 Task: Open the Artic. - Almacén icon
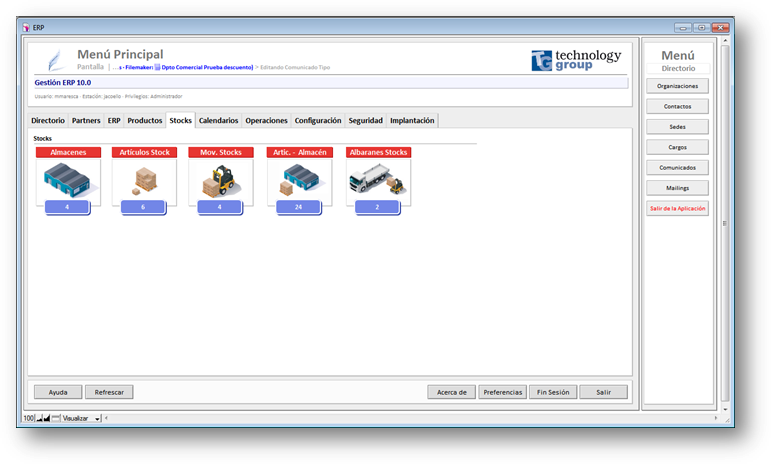299,179
